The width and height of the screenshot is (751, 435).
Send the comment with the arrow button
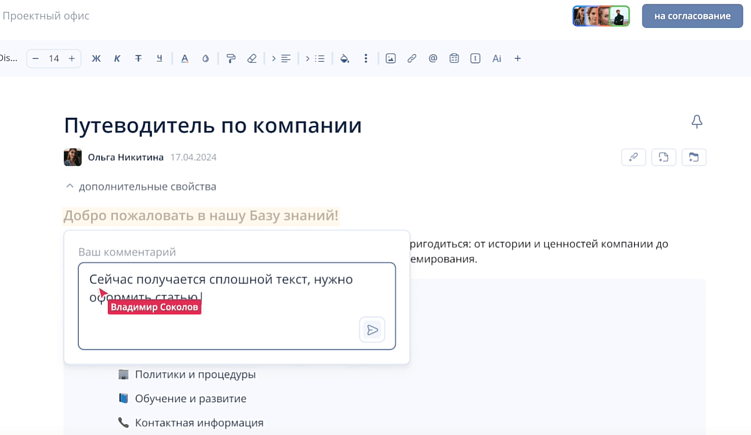(x=372, y=330)
